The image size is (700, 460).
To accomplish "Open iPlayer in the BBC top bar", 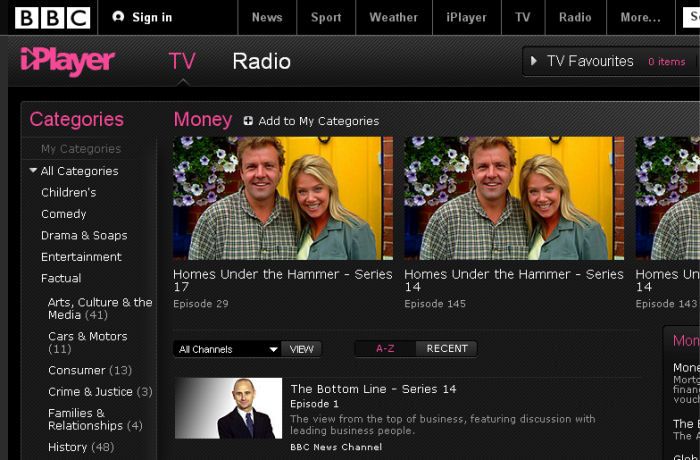I will [x=467, y=17].
